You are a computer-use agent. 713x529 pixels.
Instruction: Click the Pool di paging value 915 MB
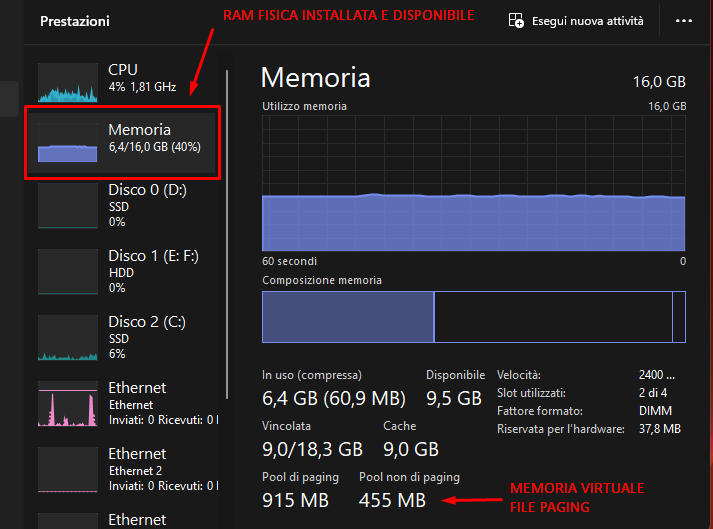295,500
